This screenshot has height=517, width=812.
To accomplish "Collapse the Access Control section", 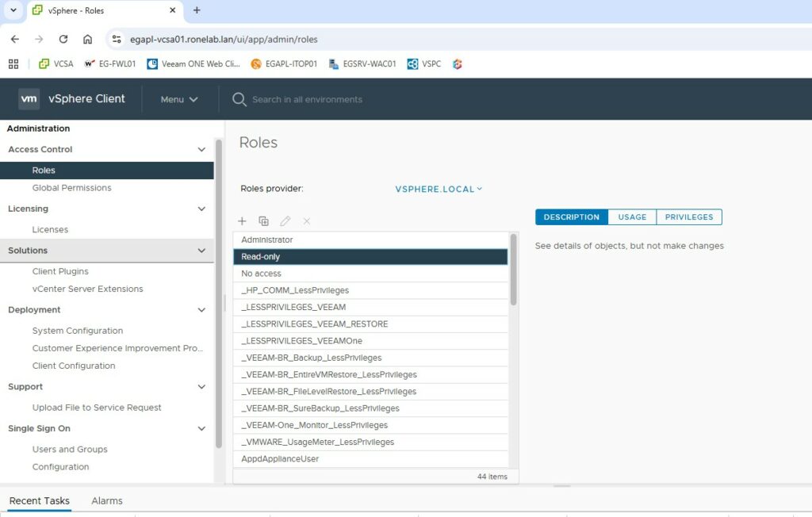I will coord(201,149).
